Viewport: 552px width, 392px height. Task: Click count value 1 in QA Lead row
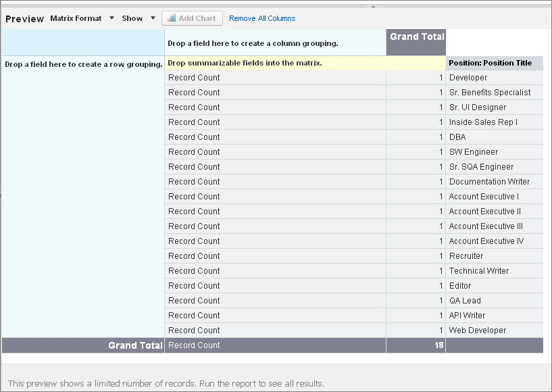(x=441, y=301)
